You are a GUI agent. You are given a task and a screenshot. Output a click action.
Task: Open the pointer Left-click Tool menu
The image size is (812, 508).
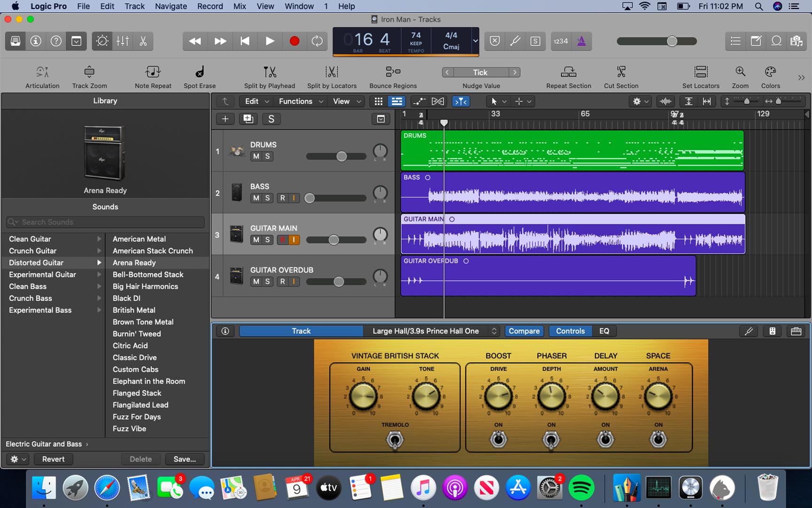498,101
